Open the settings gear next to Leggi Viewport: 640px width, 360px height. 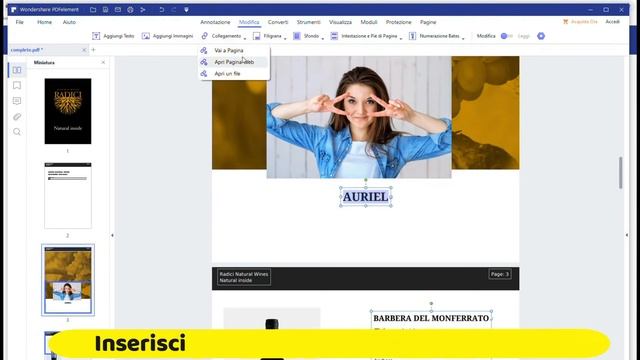click(x=541, y=36)
